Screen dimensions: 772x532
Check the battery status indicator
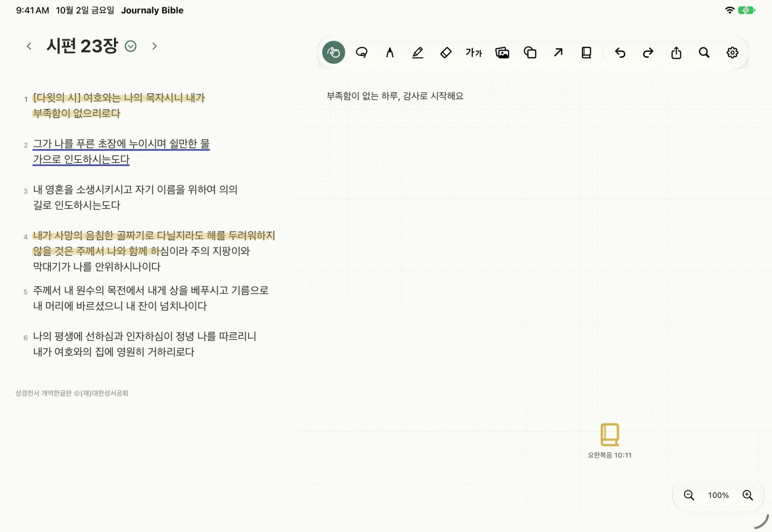(x=746, y=10)
